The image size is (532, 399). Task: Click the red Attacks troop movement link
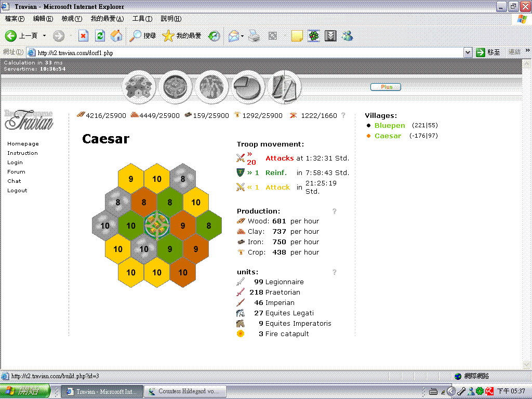(x=280, y=158)
